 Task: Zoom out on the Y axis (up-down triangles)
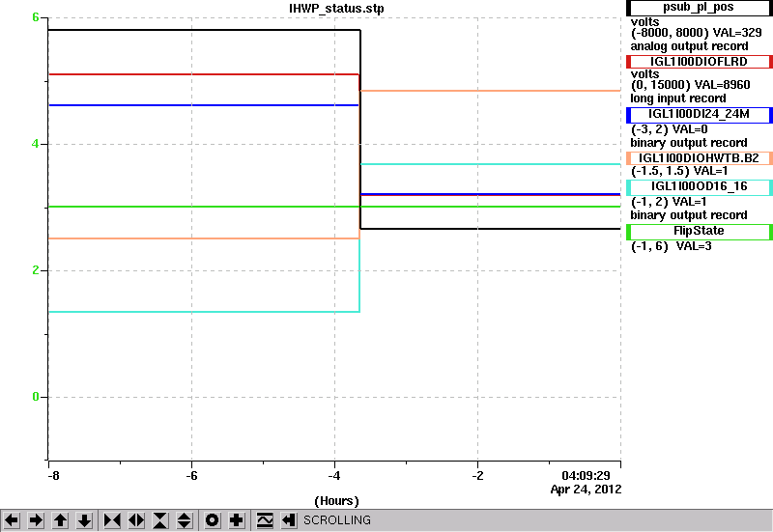click(x=184, y=520)
